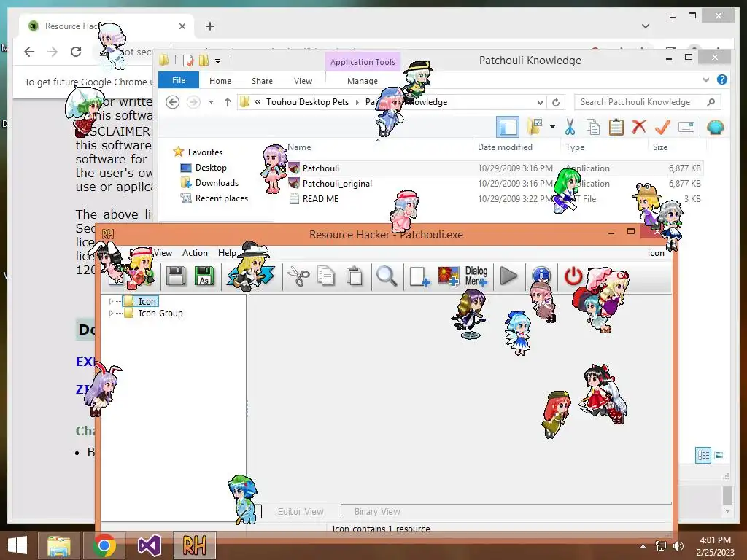Switch to Editor View tab
Image resolution: width=747 pixels, height=560 pixels.
coord(301,511)
